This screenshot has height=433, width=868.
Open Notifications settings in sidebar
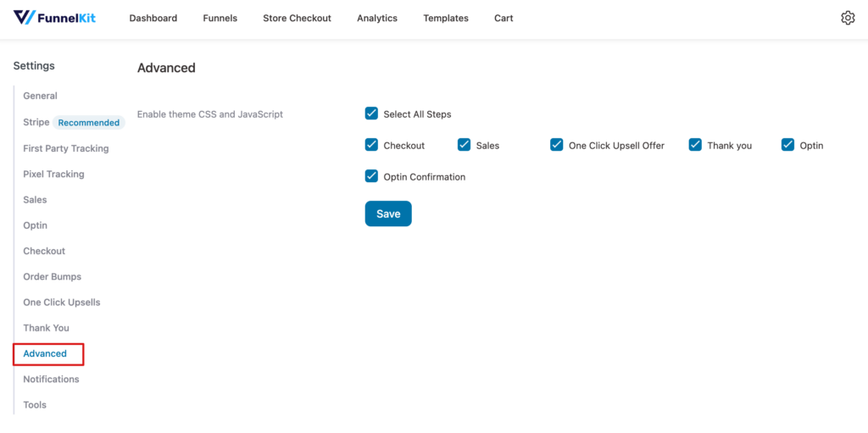click(x=51, y=380)
